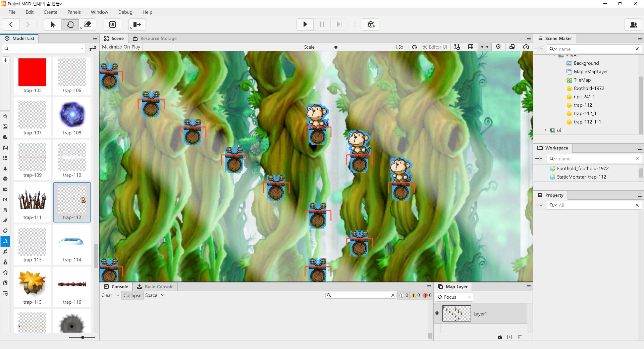Toggle the horizontal line snapping icon
Image resolution: width=644 pixels, height=349 pixels.
[485, 47]
